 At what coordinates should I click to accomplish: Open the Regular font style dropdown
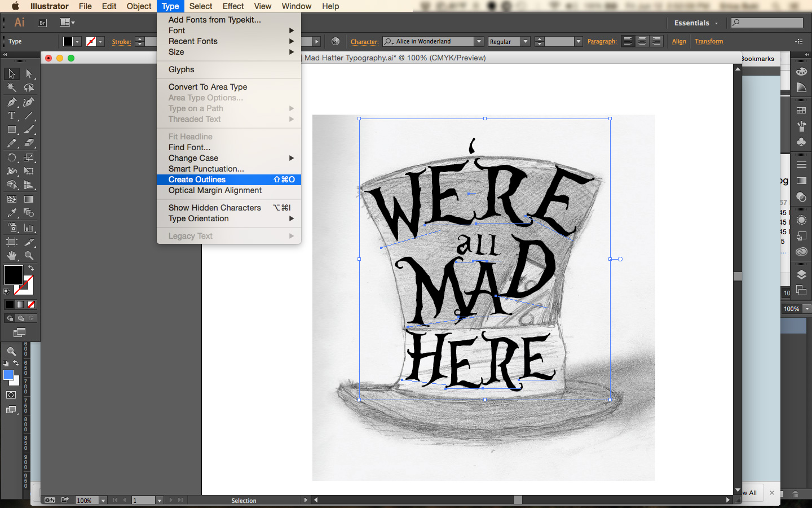pos(525,41)
